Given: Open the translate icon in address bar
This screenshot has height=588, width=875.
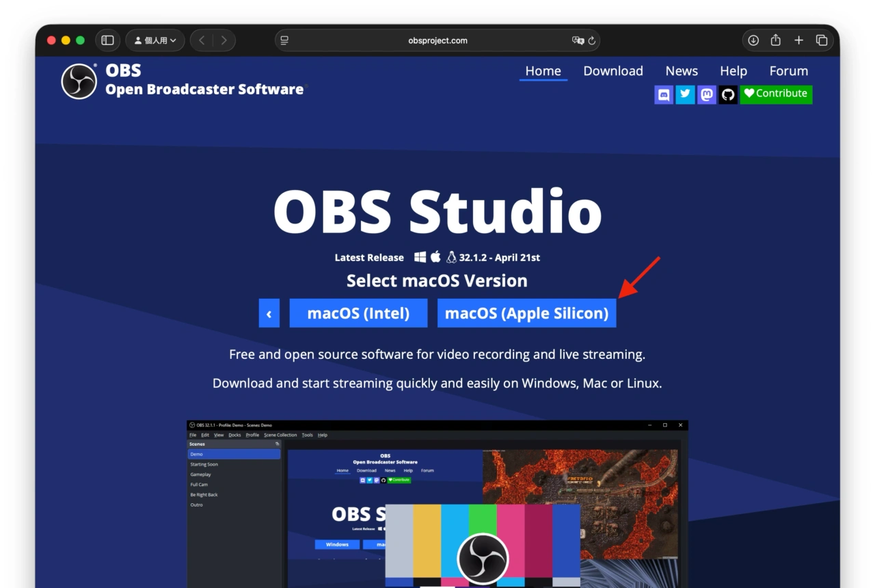Looking at the screenshot, I should (x=578, y=40).
